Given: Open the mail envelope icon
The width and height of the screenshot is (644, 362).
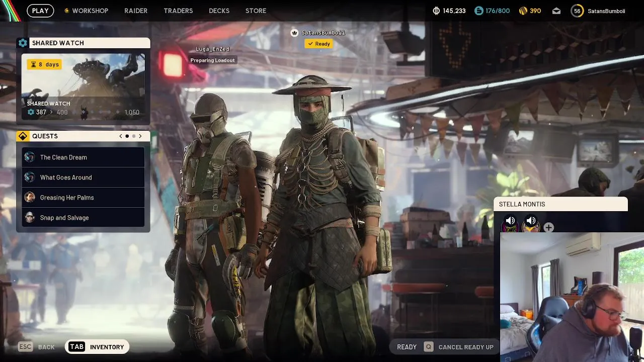Looking at the screenshot, I should click(556, 11).
